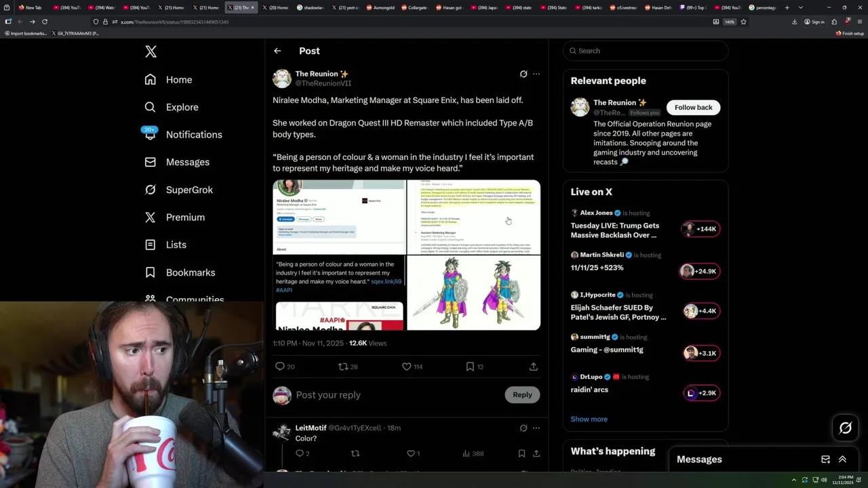Open LeitMotif reply more options
The height and width of the screenshot is (488, 868).
coord(536,428)
